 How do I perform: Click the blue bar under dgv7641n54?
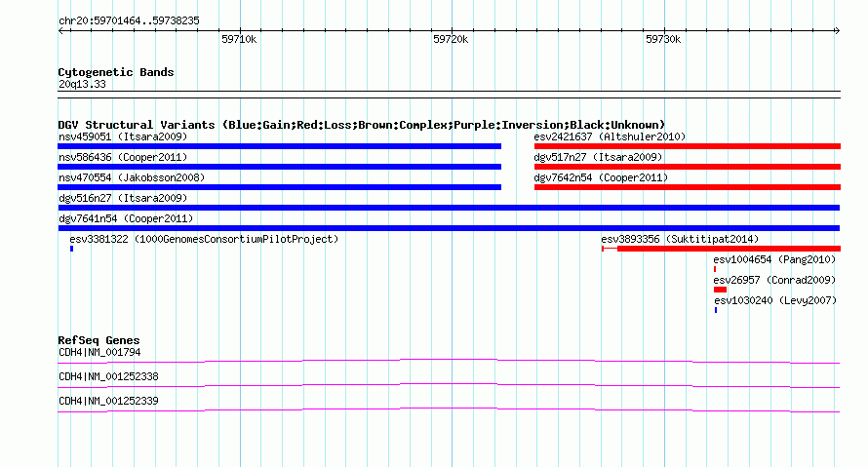(449, 228)
